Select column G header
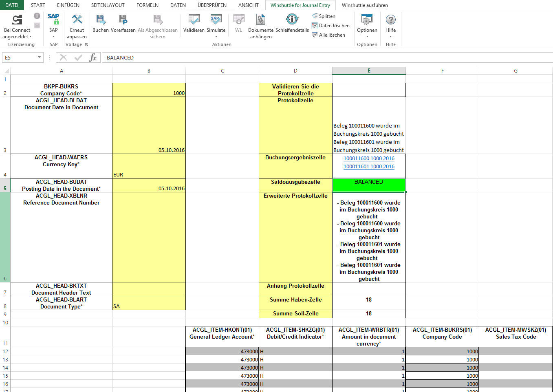This screenshot has width=553, height=392. click(x=516, y=71)
